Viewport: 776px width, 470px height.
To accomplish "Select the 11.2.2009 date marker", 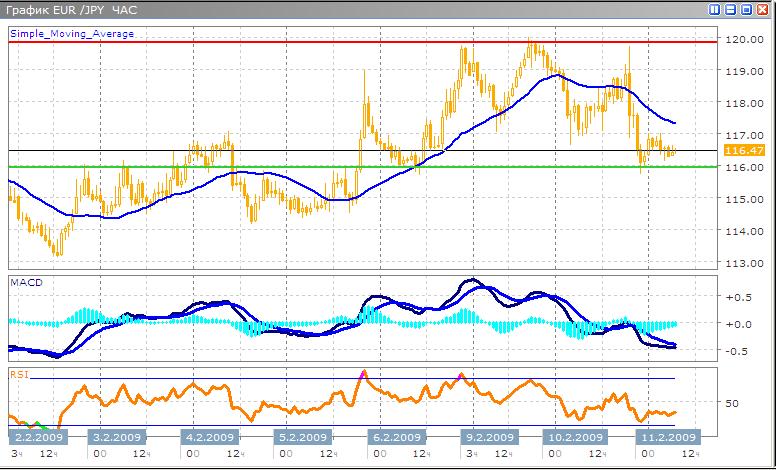I will (667, 437).
